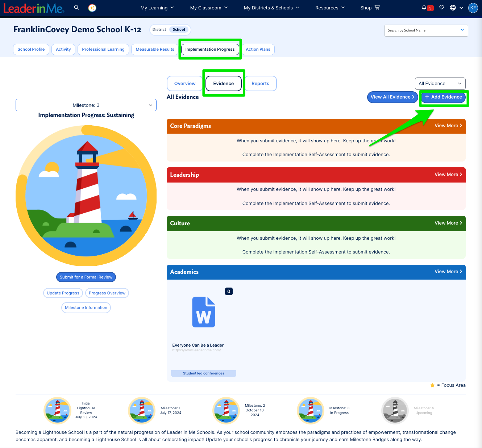Open the KF profile avatar
The width and height of the screenshot is (482, 448).
pyautogui.click(x=473, y=8)
